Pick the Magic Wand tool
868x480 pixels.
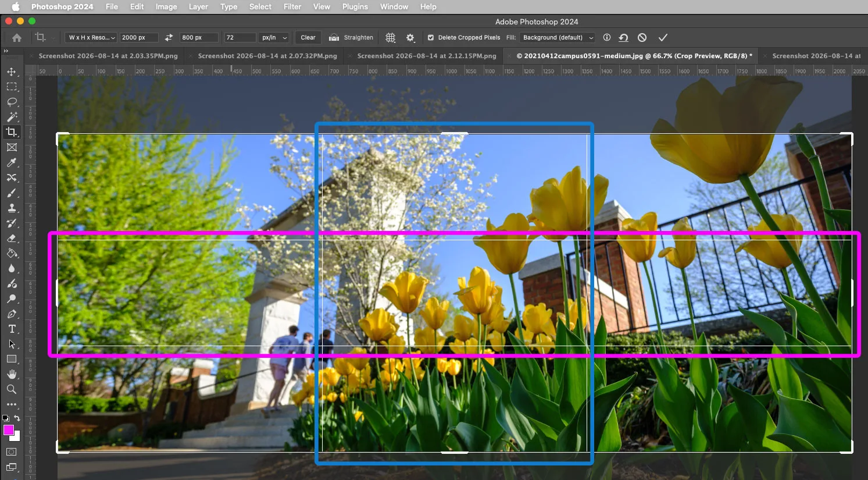point(12,117)
